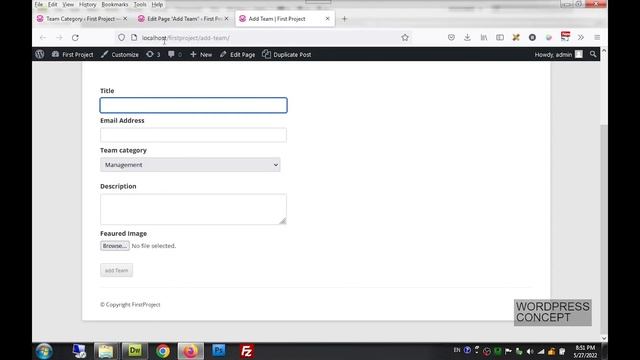Click Browse to choose a featured image

115,246
